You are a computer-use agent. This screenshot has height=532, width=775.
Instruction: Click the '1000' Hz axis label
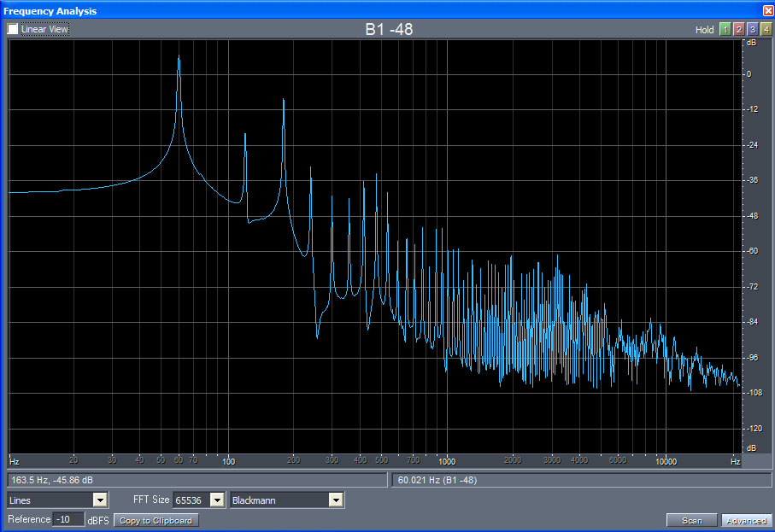447,461
